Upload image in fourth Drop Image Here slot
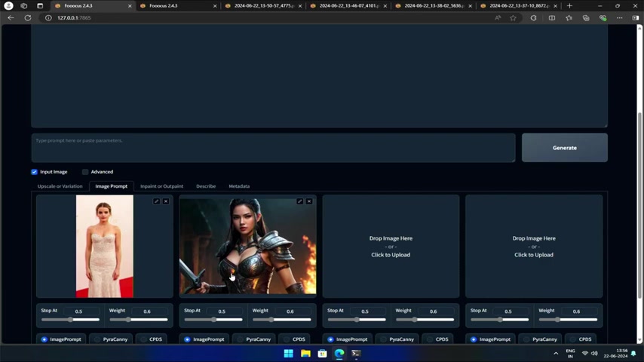The image size is (644, 362). tap(533, 246)
